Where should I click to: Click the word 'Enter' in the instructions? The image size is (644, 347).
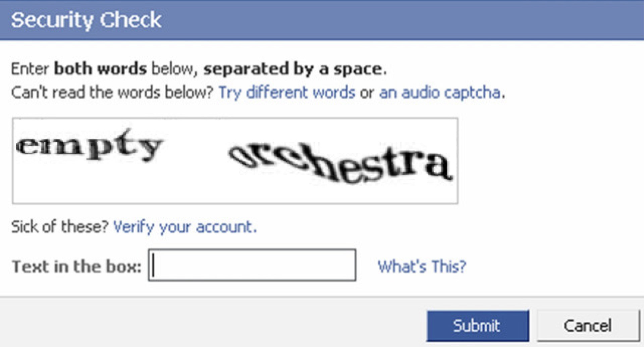(30, 69)
